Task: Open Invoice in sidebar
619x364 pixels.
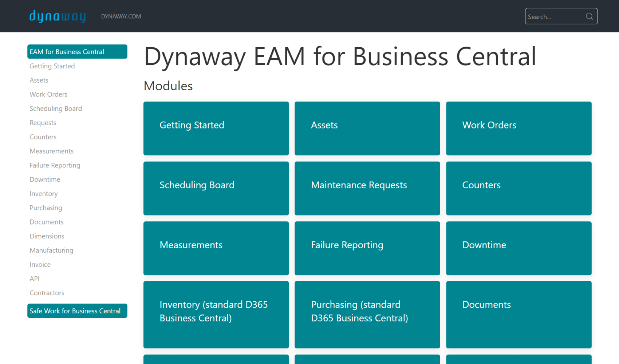Action: (x=40, y=265)
